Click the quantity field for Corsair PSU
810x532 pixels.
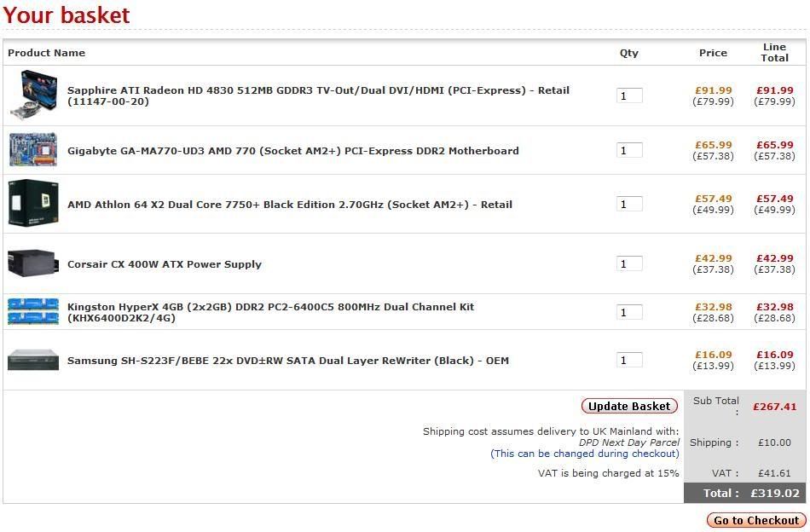[629, 263]
